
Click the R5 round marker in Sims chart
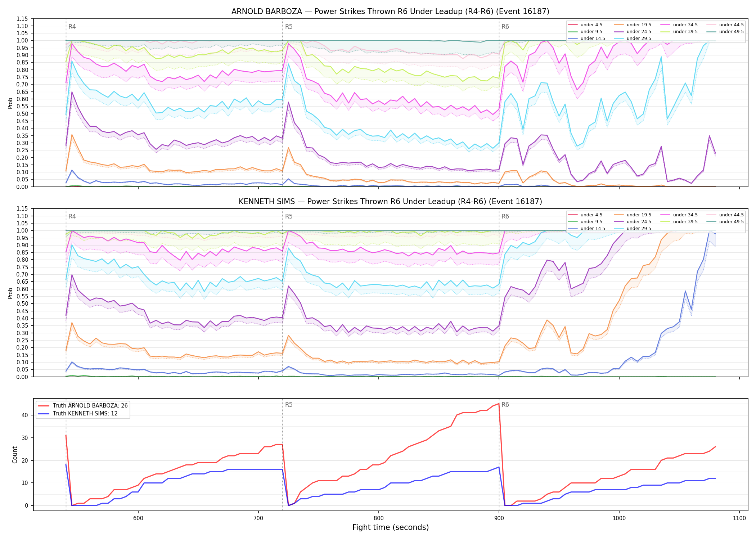click(x=289, y=217)
